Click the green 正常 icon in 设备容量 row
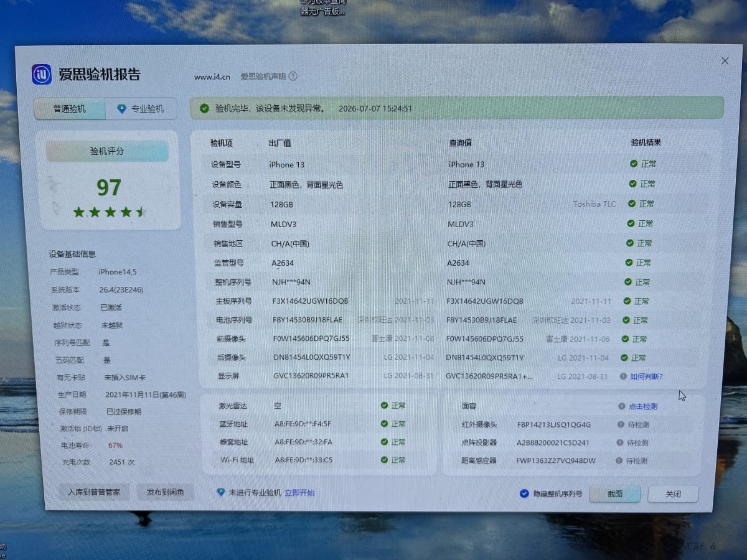The image size is (747, 560). click(632, 203)
